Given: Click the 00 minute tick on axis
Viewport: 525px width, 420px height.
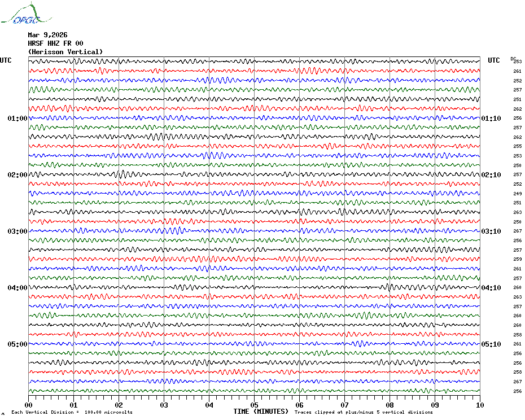Looking at the screenshot, I should click(x=29, y=405).
